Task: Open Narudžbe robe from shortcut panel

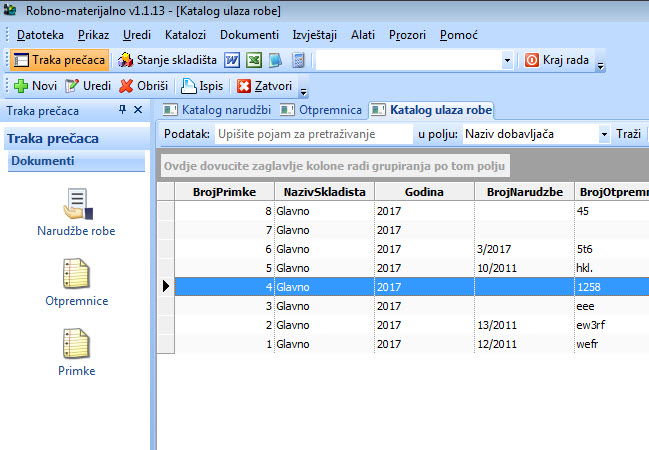Action: (77, 204)
